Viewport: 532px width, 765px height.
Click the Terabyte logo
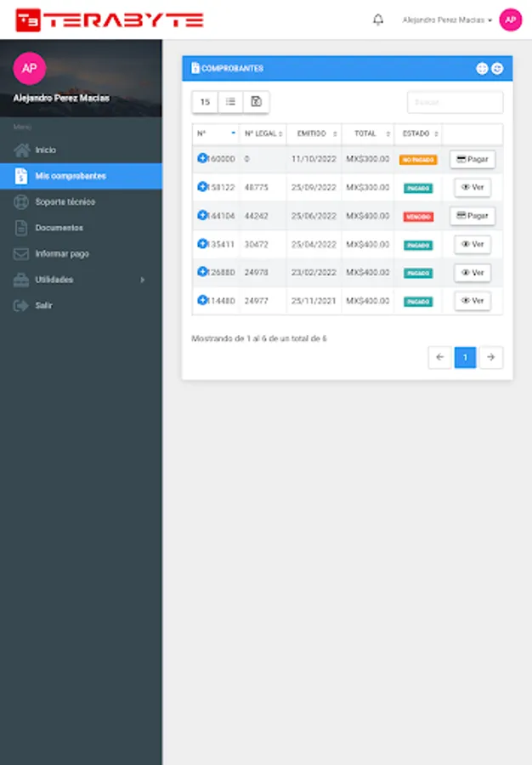[110, 20]
